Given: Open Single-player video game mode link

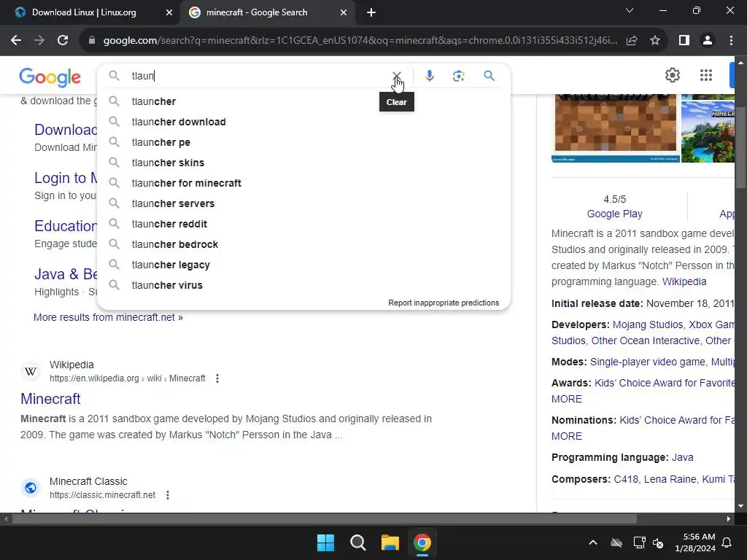Looking at the screenshot, I should (x=648, y=362).
